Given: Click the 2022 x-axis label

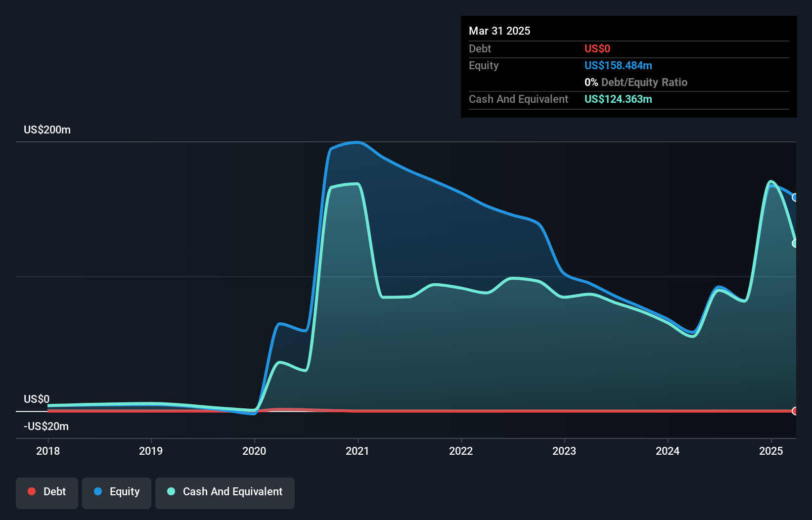Looking at the screenshot, I should [461, 451].
